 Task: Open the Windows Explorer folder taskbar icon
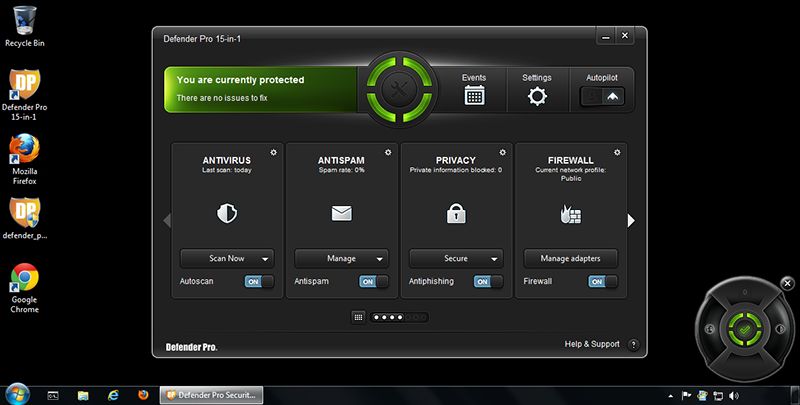[x=83, y=395]
